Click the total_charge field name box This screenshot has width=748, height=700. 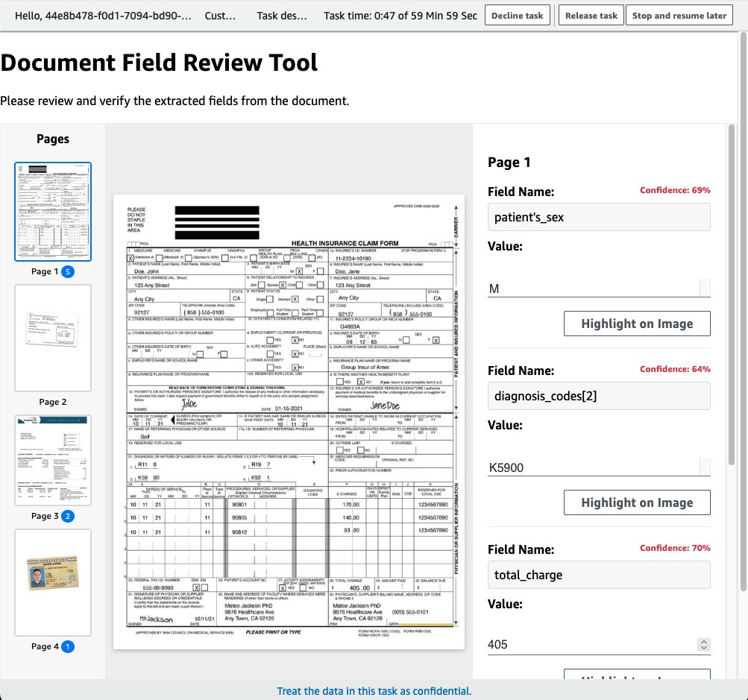coord(599,575)
